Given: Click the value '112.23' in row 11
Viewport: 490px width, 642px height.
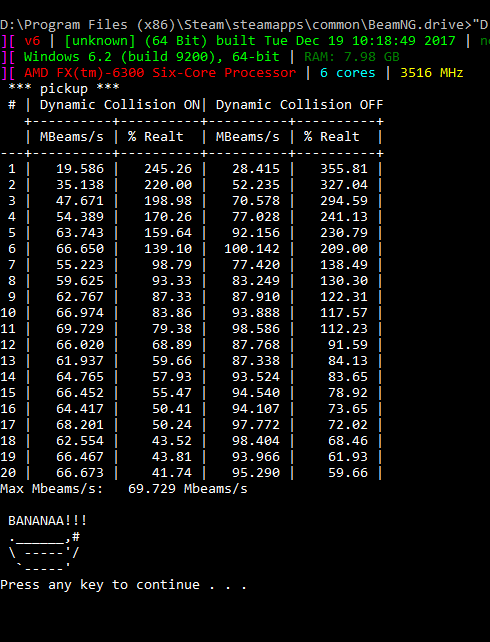Looking at the screenshot, I should click(x=344, y=328).
